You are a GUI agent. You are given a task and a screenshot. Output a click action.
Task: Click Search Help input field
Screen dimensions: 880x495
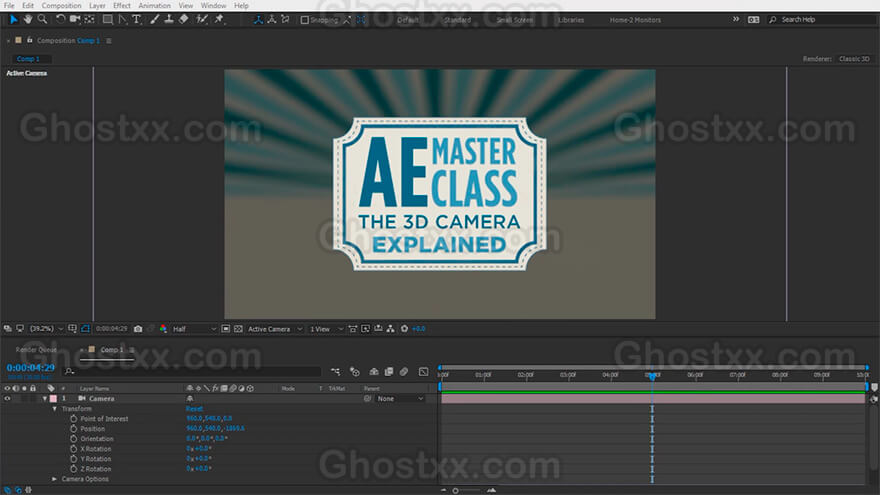823,20
